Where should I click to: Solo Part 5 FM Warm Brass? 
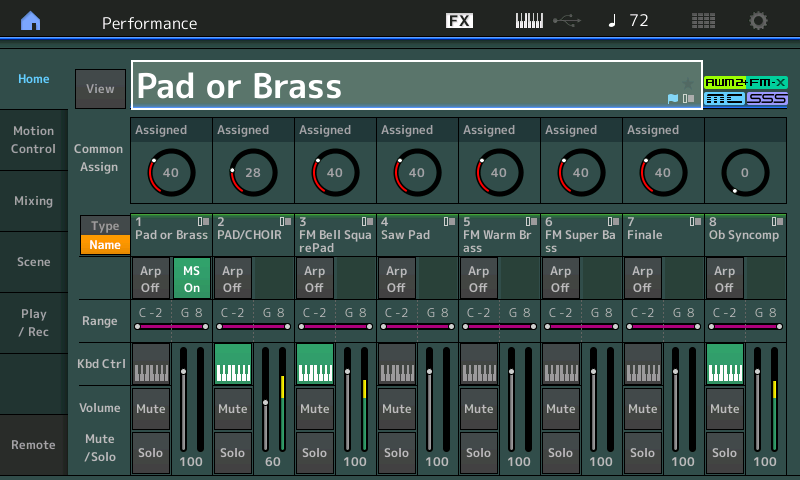pyautogui.click(x=479, y=452)
